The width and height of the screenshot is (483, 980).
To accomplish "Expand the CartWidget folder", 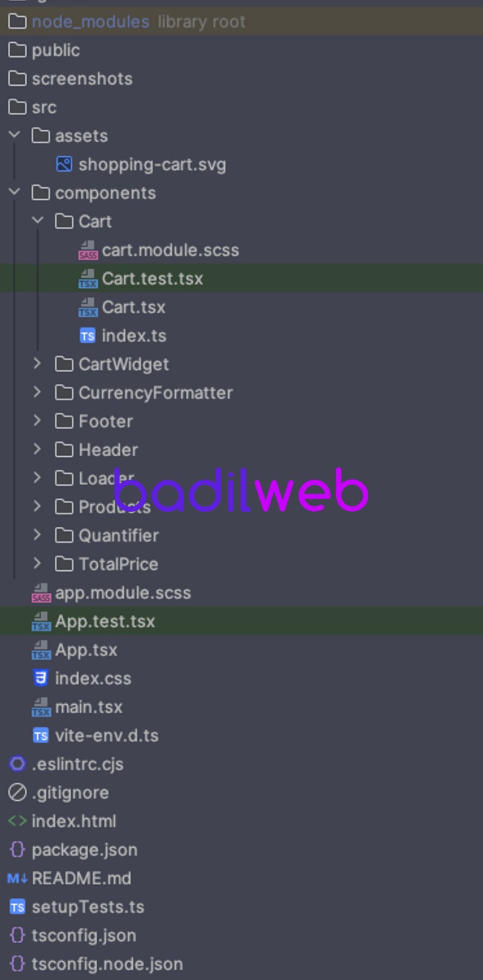I will click(x=37, y=363).
